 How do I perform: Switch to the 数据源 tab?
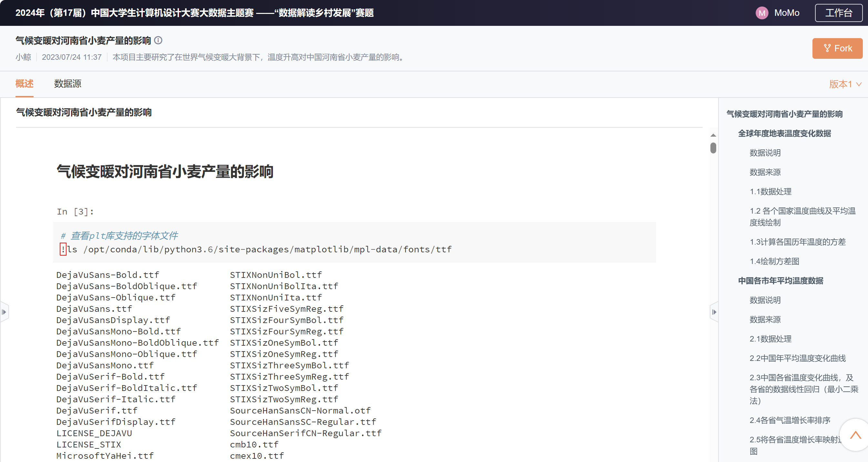click(x=67, y=84)
